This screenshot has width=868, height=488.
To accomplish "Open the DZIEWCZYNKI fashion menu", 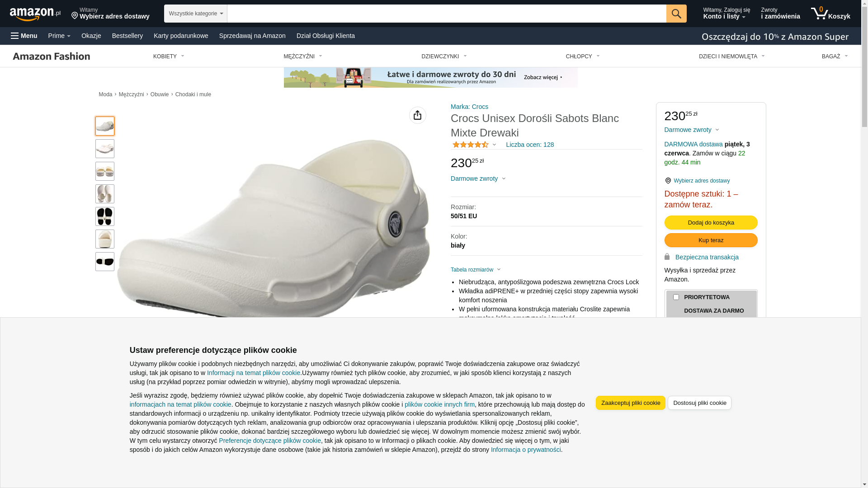I will tap(444, 56).
